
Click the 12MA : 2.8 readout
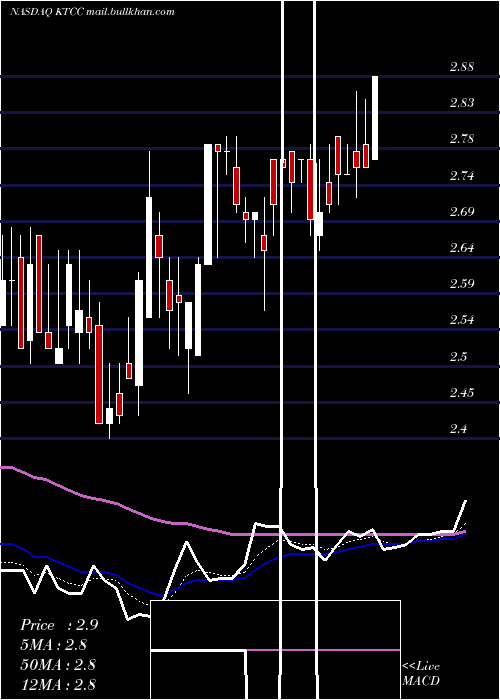point(58,684)
